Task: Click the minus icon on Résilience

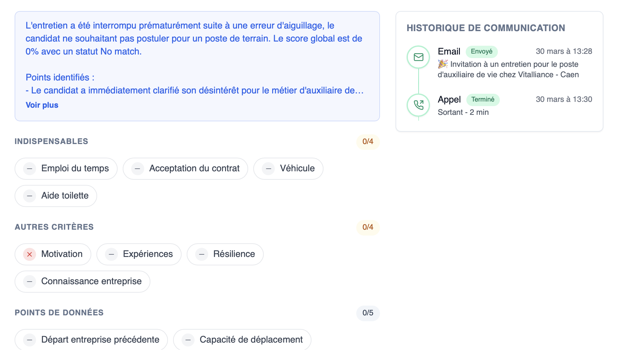Action: (202, 254)
